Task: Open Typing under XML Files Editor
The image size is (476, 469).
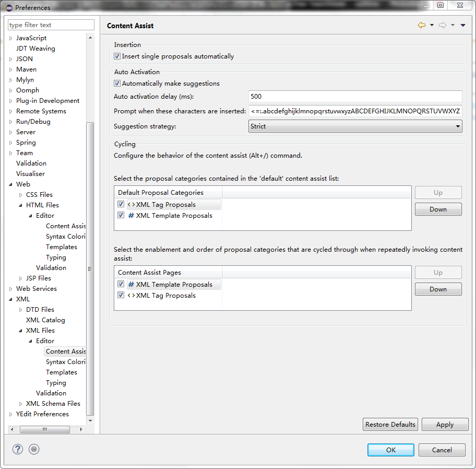Action: coord(56,383)
